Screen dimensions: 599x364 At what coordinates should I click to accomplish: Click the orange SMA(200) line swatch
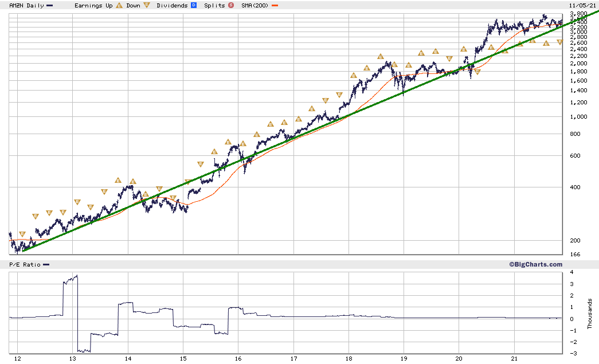pyautogui.click(x=275, y=6)
